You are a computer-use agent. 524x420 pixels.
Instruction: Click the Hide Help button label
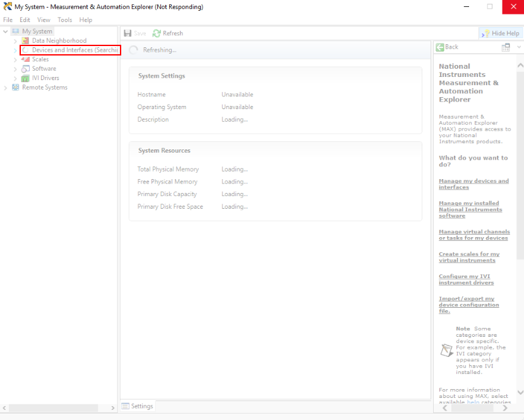click(505, 33)
